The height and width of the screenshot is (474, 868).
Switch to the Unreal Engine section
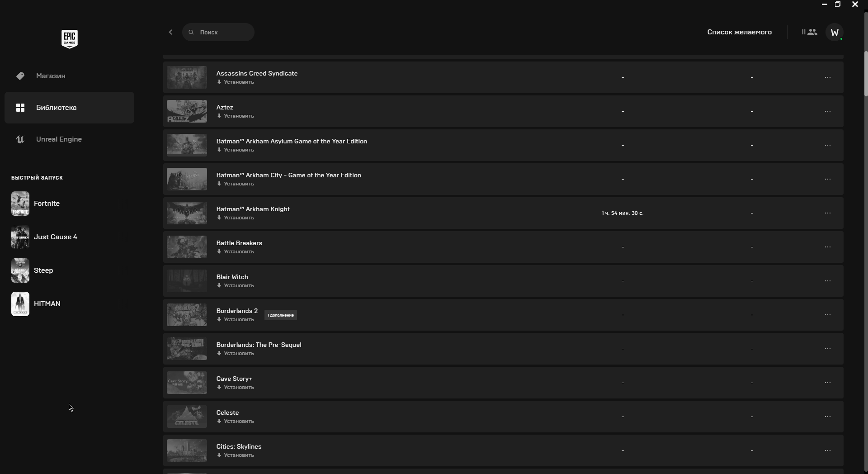point(59,139)
